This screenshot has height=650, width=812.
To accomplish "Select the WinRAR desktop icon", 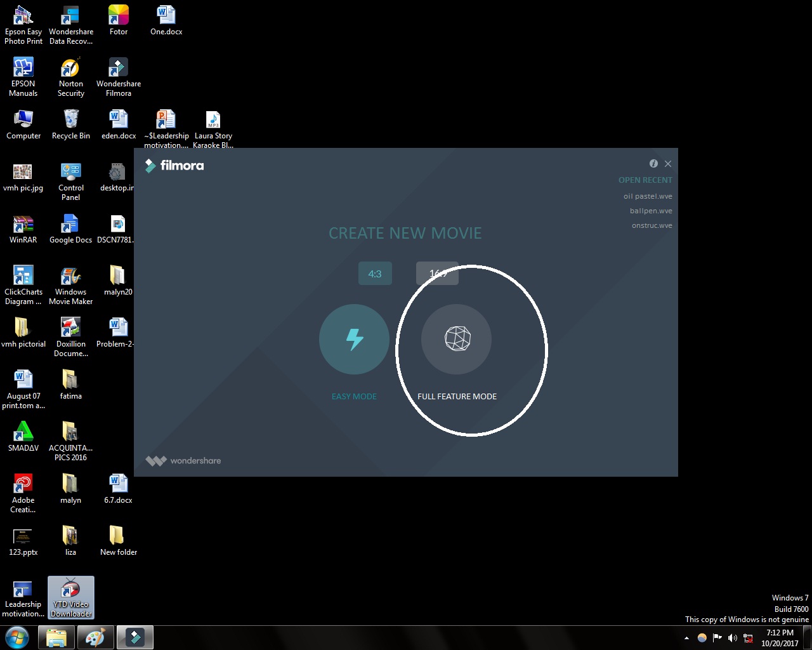I will click(23, 229).
